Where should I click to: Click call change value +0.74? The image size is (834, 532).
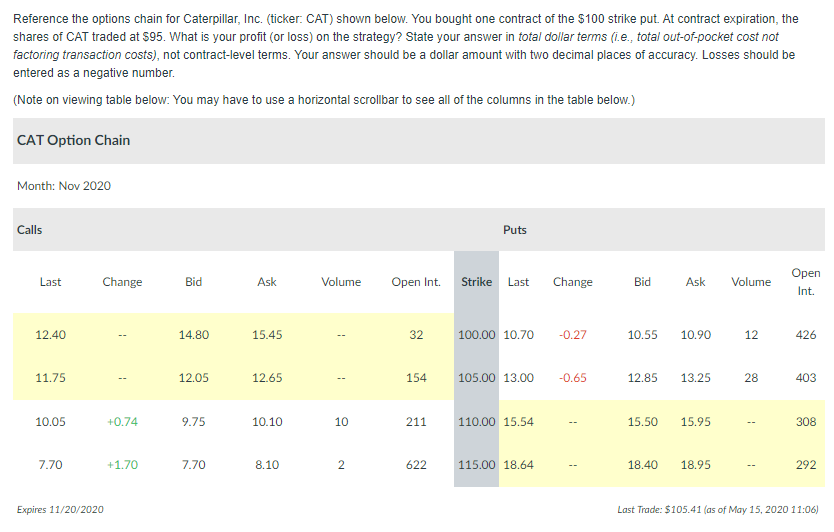click(x=122, y=422)
